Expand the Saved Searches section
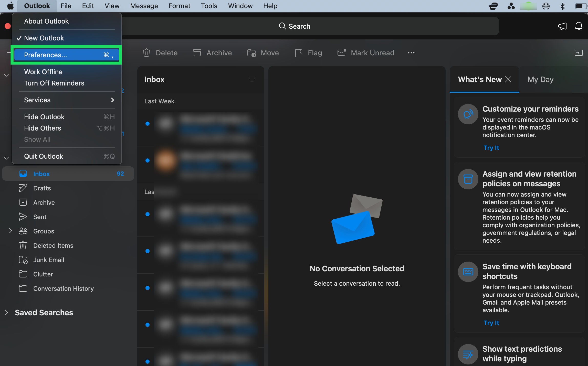The width and height of the screenshot is (588, 366). pyautogui.click(x=6, y=313)
